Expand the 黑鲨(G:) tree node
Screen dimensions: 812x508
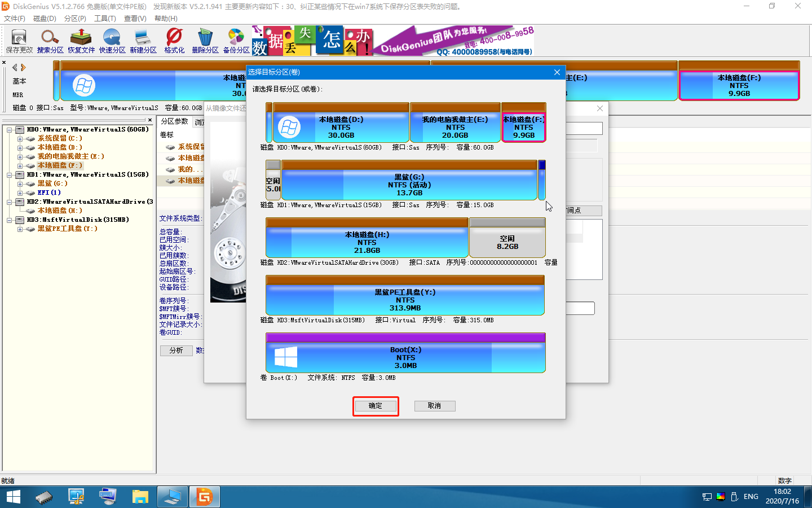click(x=20, y=184)
